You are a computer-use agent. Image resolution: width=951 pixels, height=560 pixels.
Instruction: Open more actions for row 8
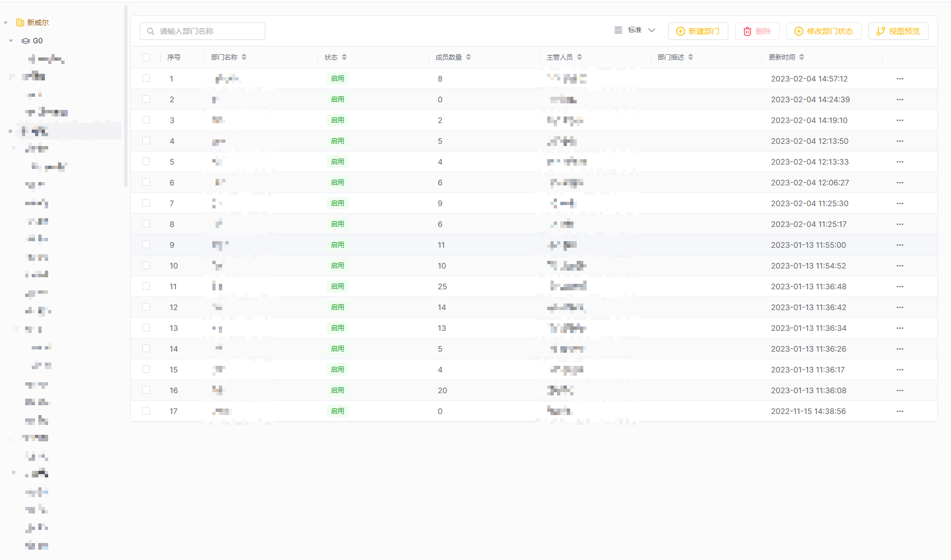[900, 224]
